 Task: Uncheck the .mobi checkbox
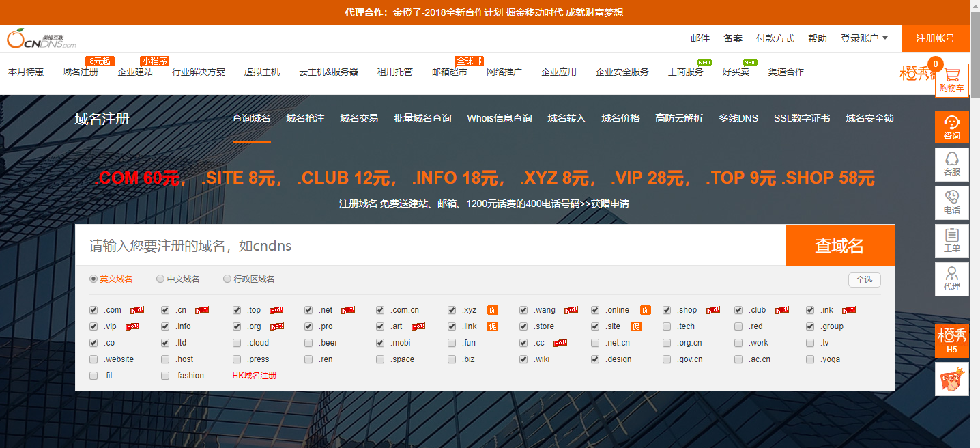pos(380,343)
